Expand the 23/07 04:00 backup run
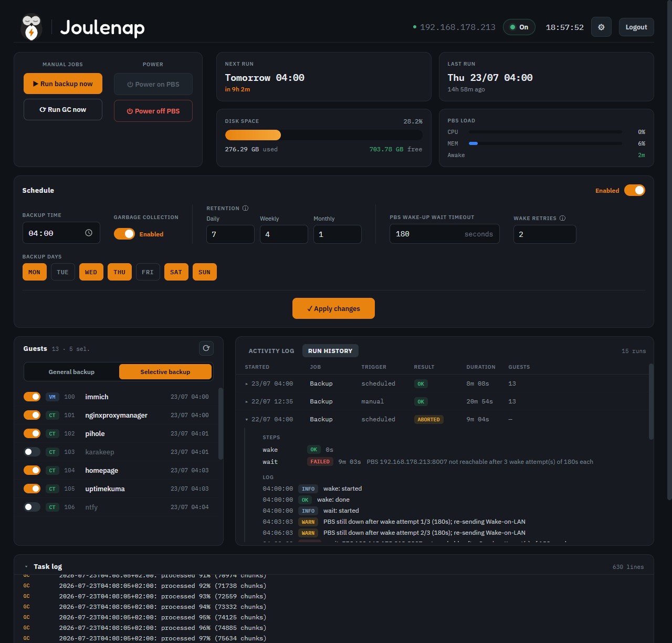This screenshot has width=672, height=643. coord(247,383)
